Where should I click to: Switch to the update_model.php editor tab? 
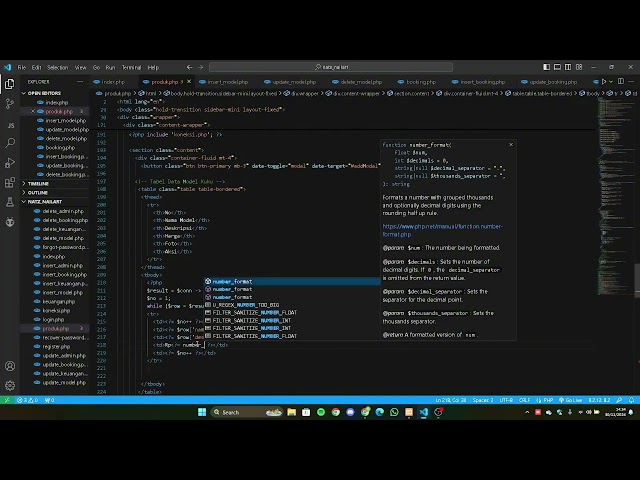click(292, 82)
